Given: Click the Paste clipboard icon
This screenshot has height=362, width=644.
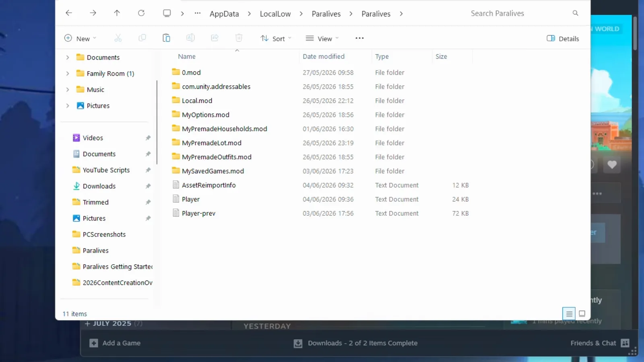Looking at the screenshot, I should [166, 38].
